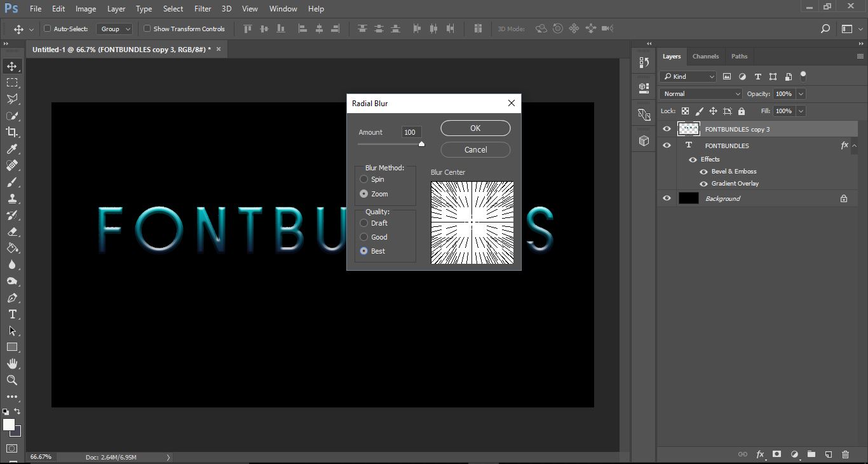Cancel the Radial Blur dialog

point(475,150)
